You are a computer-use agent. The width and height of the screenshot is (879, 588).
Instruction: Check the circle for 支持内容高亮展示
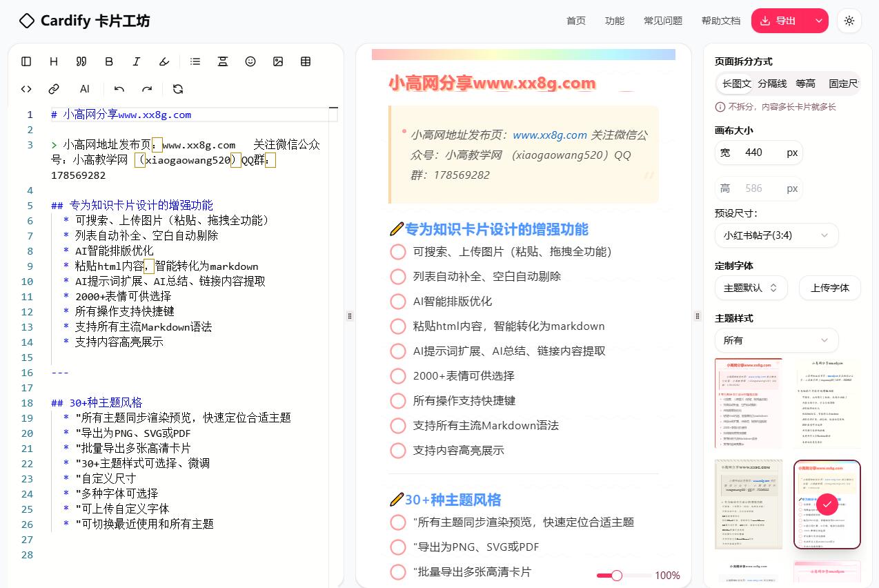click(x=398, y=451)
